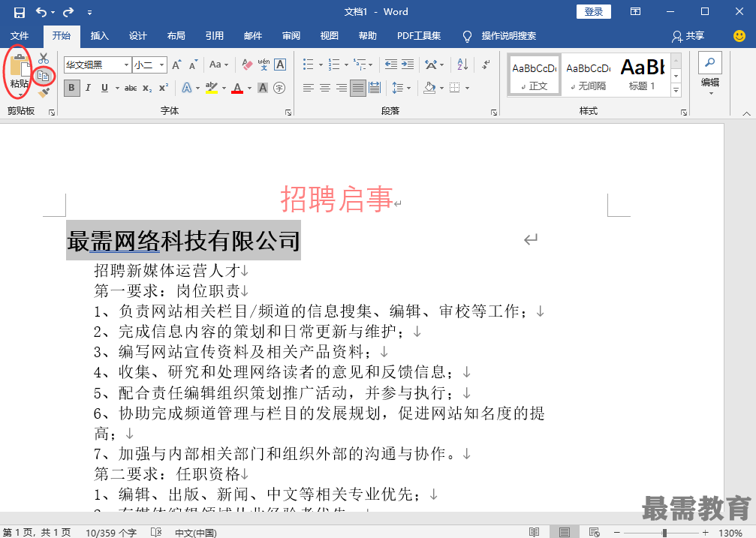Screen dimensions: 756x538
Task: Click the Paste clipboard icon
Action: pyautogui.click(x=20, y=65)
